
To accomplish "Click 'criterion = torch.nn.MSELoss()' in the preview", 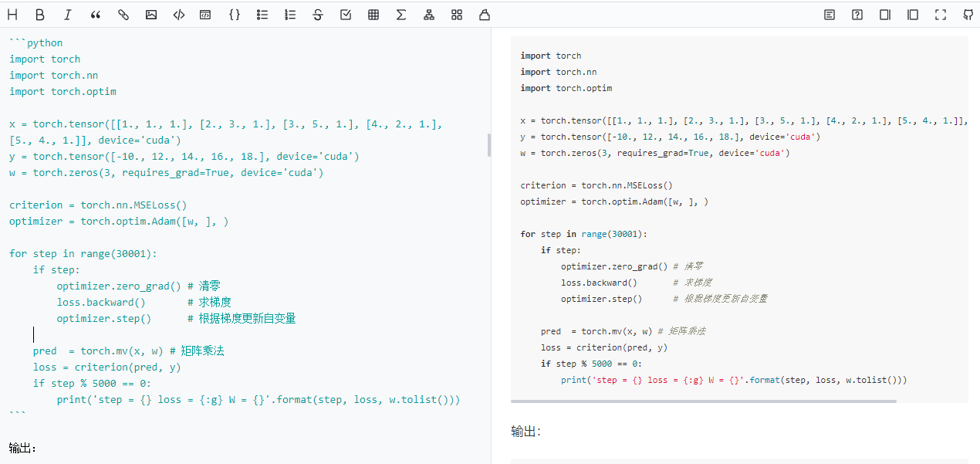I will (x=596, y=185).
